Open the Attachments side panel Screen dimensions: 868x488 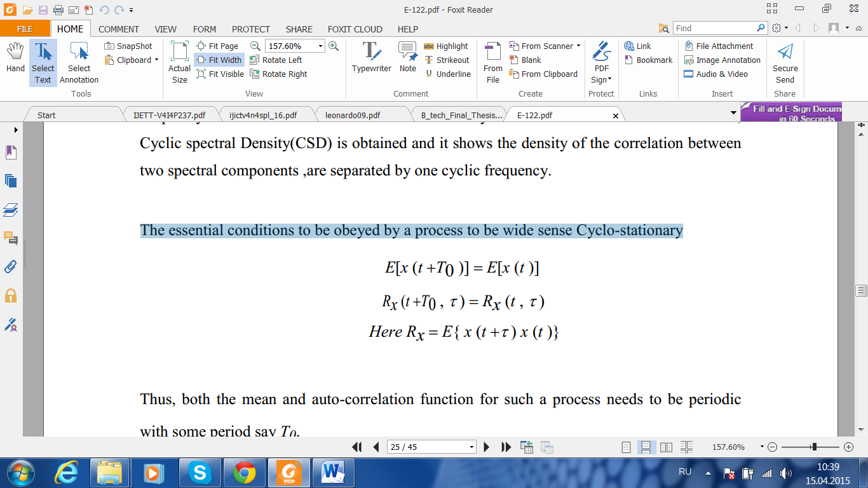click(11, 267)
